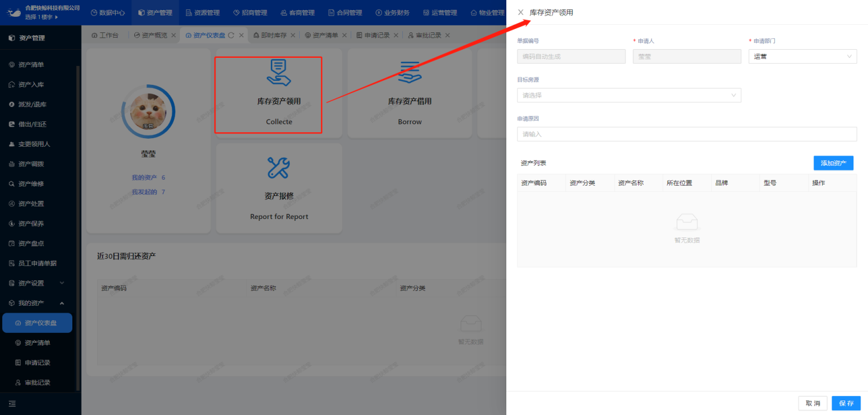The height and width of the screenshot is (415, 868).
Task: Open 数据中心 in the top navigation
Action: pyautogui.click(x=108, y=12)
